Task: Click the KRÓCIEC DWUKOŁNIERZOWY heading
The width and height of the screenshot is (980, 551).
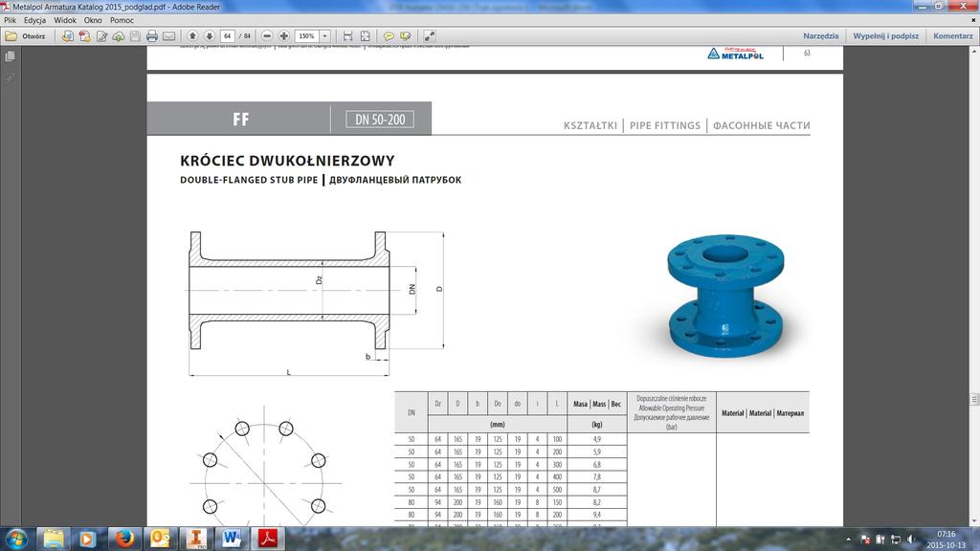Action: click(x=287, y=161)
